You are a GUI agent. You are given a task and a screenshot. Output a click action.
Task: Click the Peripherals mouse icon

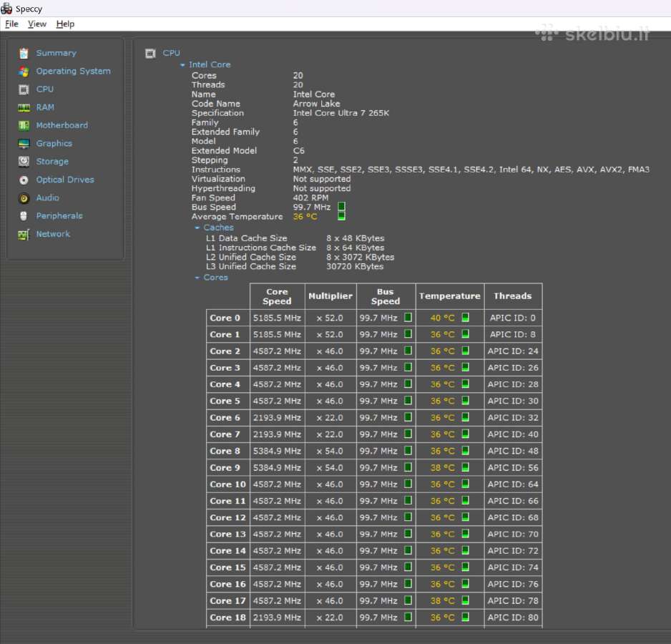[24, 216]
